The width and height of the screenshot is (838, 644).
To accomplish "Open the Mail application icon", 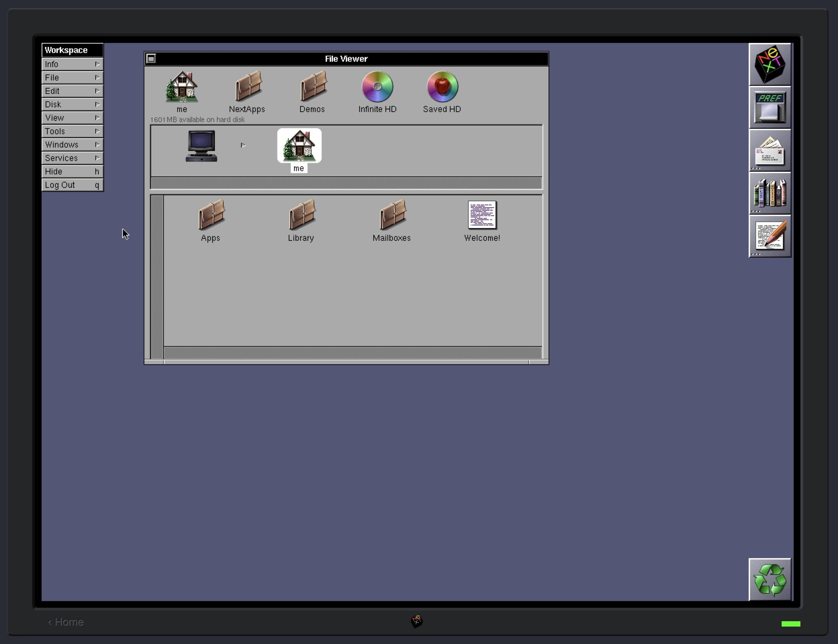I will 770,150.
